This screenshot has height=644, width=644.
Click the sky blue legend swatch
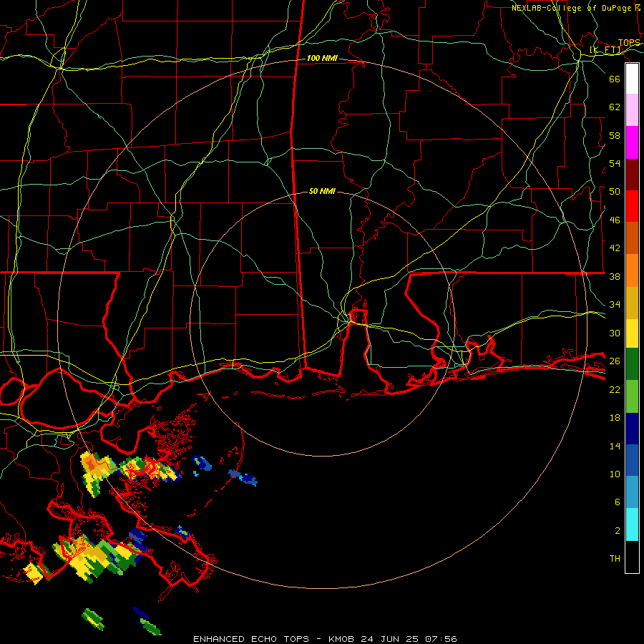[632, 492]
